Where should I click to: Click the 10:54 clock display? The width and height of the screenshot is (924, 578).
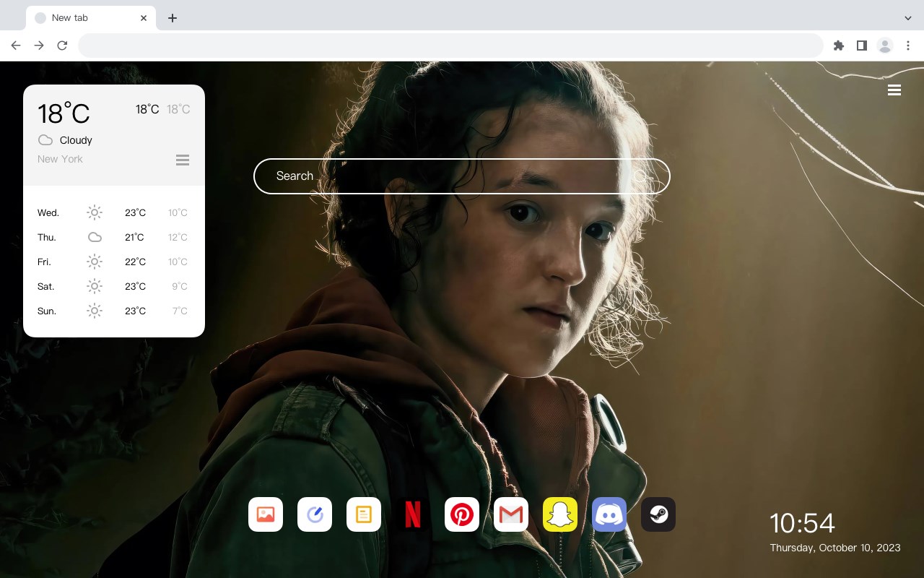802,523
